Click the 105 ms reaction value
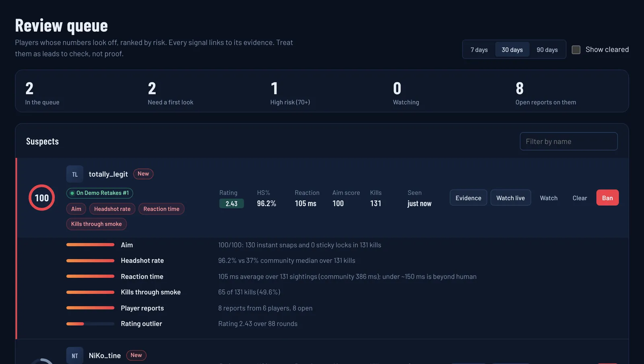The image size is (644, 364). pyautogui.click(x=305, y=204)
